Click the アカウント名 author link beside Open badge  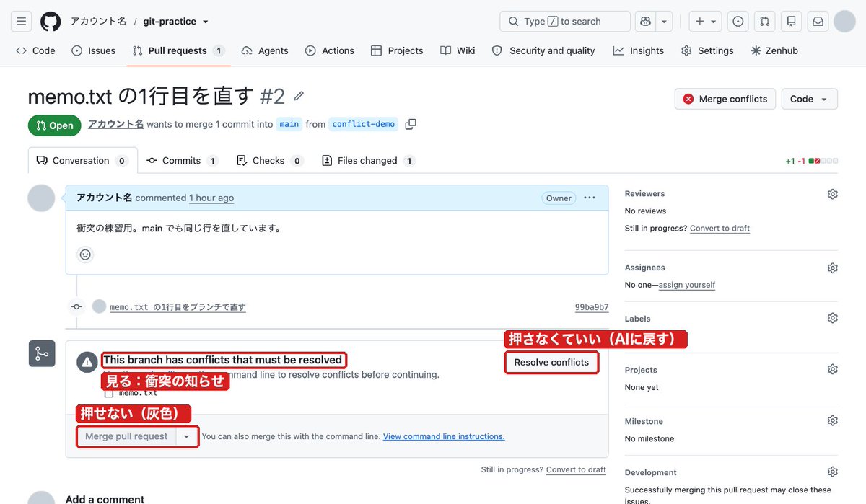116,124
